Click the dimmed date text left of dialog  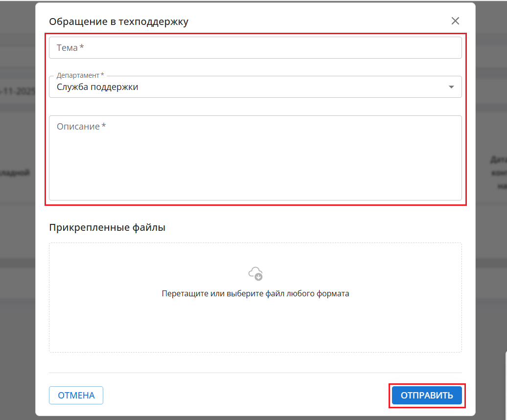[x=18, y=91]
